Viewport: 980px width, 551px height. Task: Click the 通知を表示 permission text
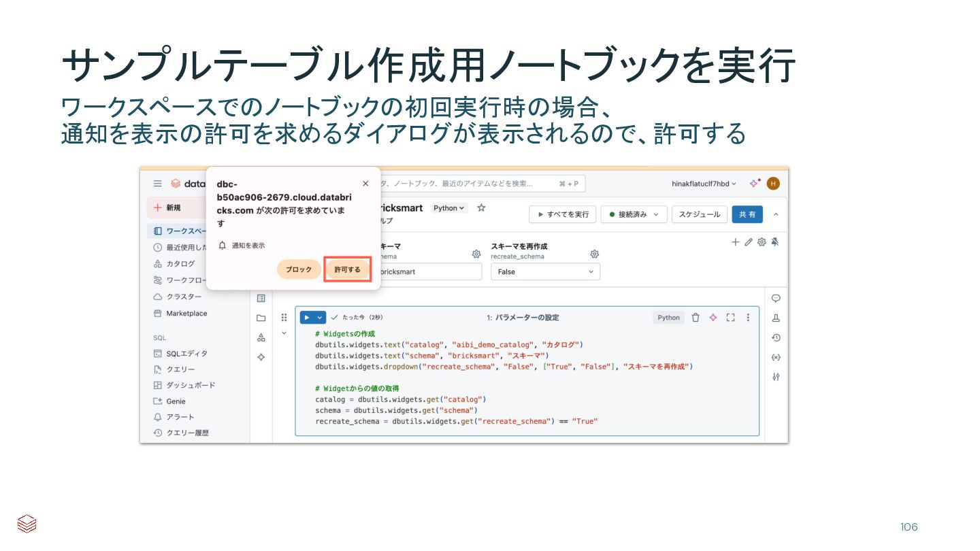[248, 246]
